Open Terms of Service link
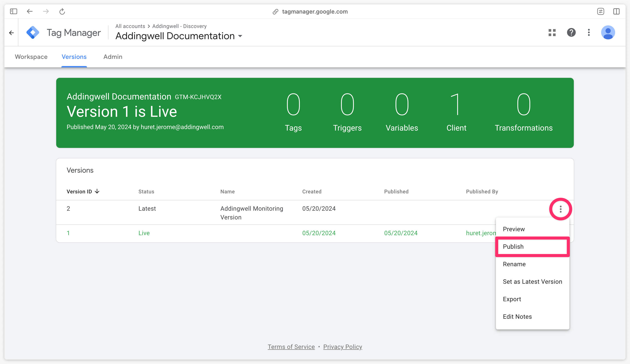Screen dimensions: 630x364 click(291, 347)
